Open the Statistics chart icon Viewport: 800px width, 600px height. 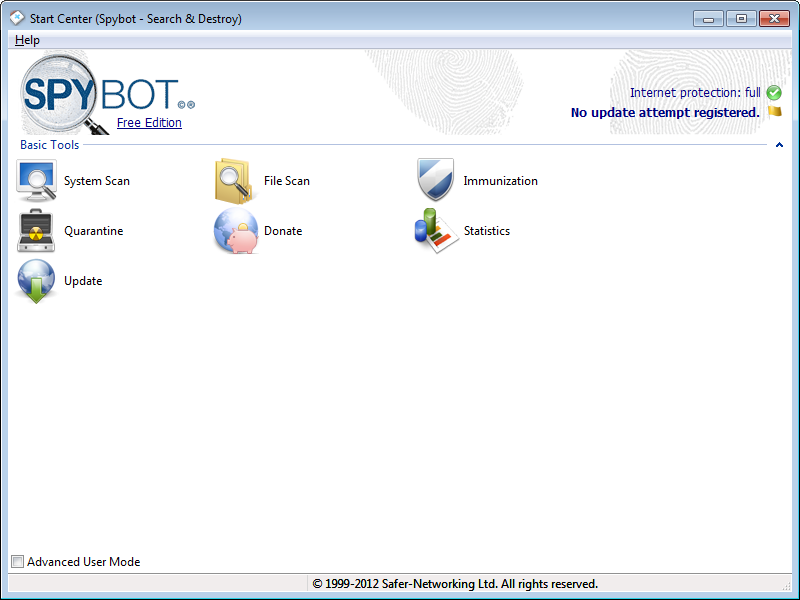[435, 231]
